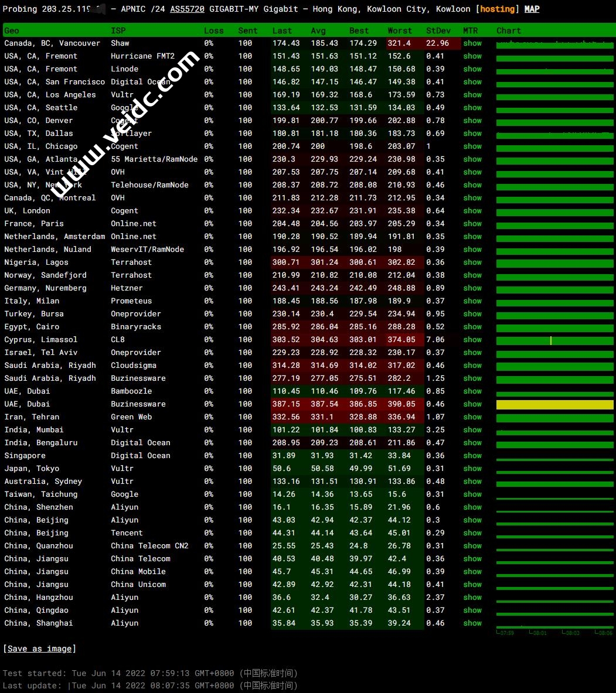Show MTR for China Shenzhen Aliyun
This screenshot has height=693, width=616.
pyautogui.click(x=472, y=507)
